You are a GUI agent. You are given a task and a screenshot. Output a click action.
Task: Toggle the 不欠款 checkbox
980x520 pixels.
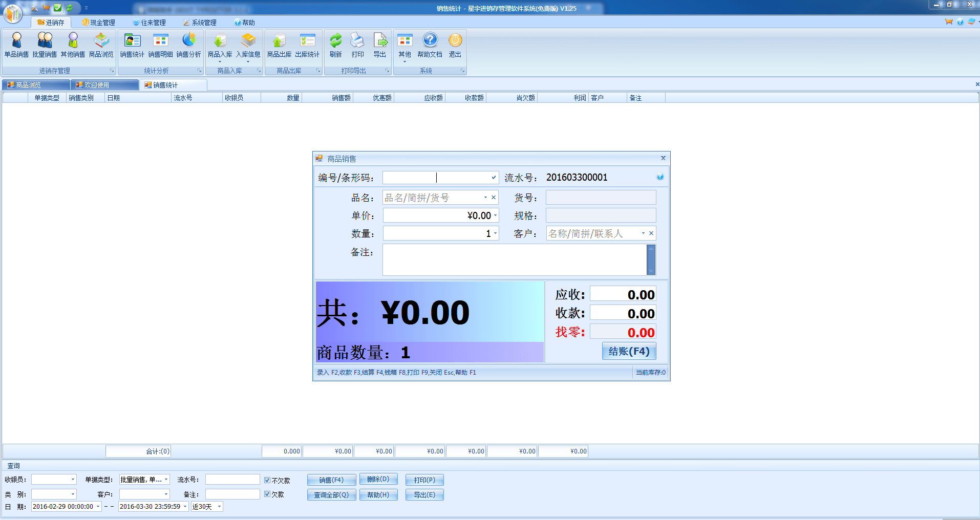coord(267,480)
